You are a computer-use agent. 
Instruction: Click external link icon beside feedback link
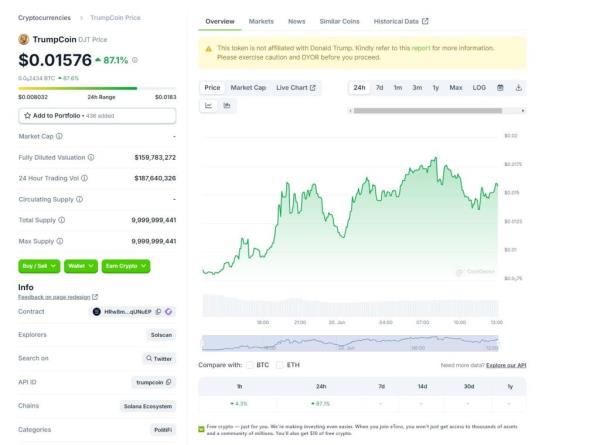95,297
